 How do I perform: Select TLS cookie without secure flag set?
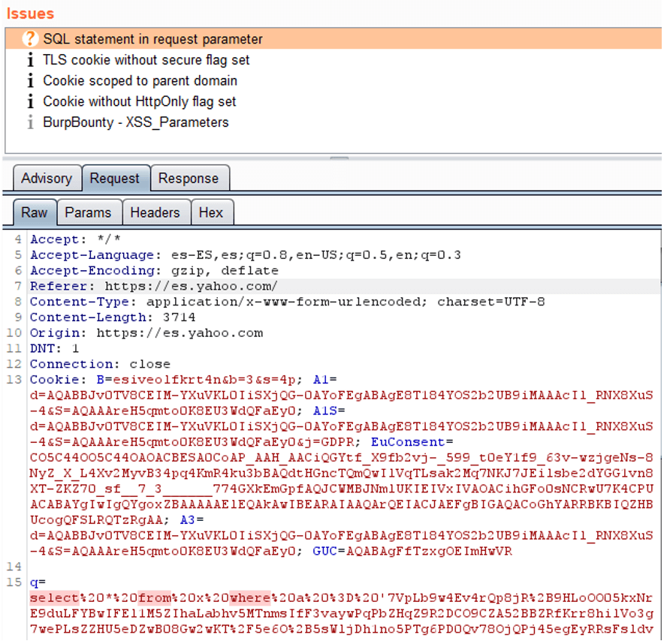click(x=146, y=60)
